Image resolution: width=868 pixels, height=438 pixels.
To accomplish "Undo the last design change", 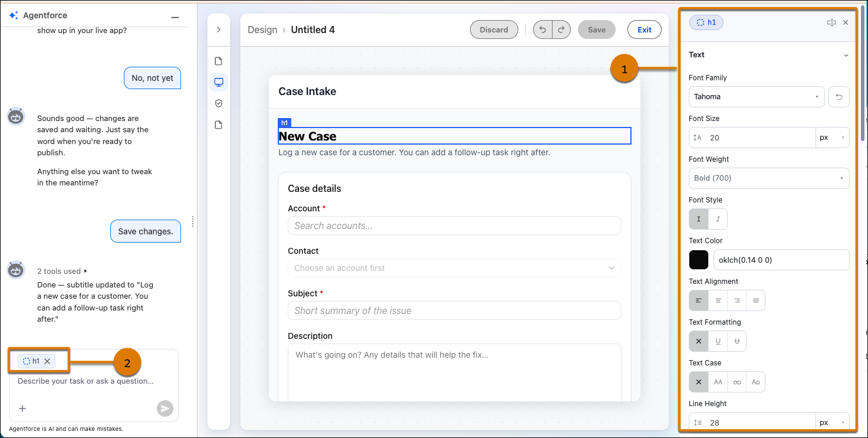I will (x=542, y=30).
